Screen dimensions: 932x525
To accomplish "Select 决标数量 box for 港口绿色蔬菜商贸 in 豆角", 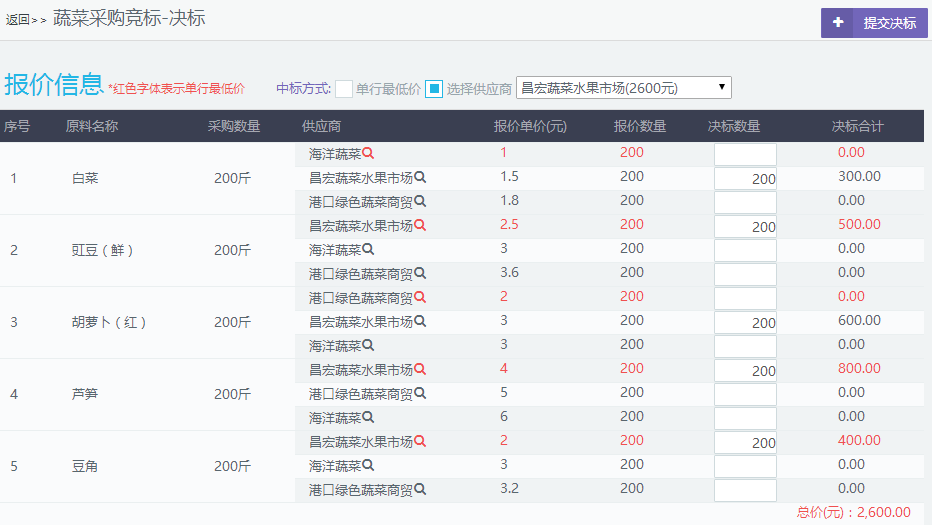I will pos(745,490).
